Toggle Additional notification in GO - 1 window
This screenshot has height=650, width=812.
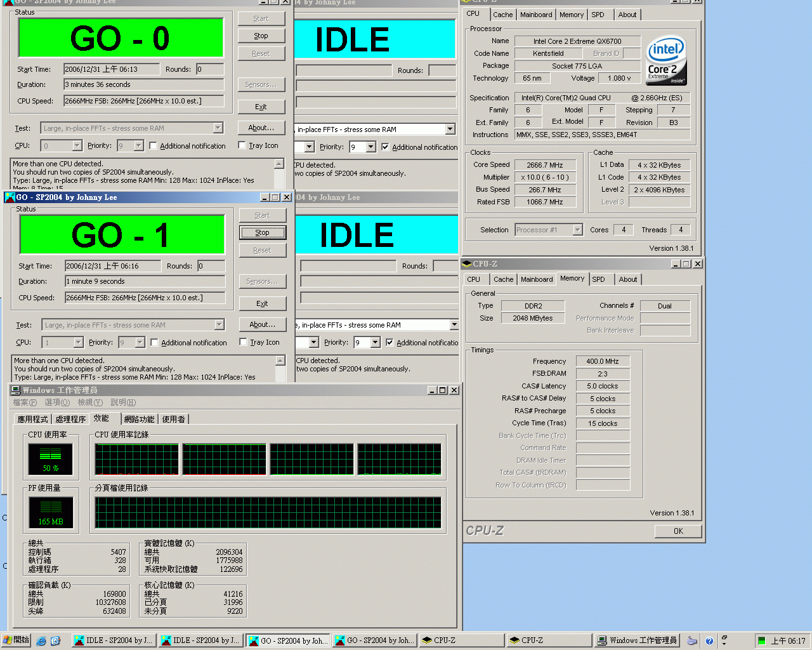coord(154,343)
